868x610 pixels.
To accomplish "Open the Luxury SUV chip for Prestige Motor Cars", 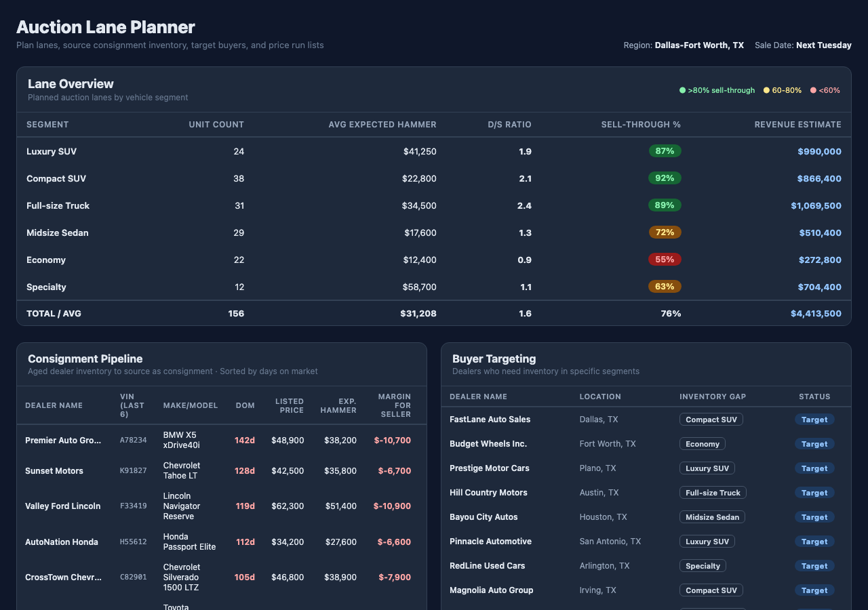I will click(707, 468).
